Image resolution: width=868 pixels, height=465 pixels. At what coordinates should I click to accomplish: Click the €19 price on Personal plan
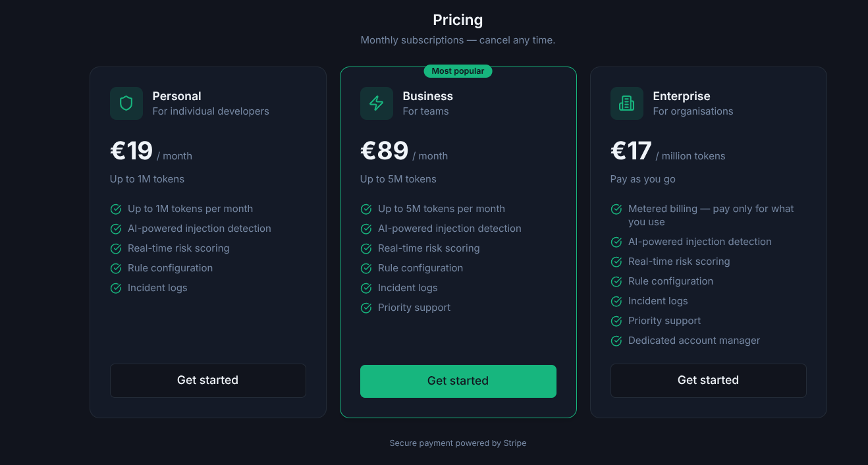[132, 151]
